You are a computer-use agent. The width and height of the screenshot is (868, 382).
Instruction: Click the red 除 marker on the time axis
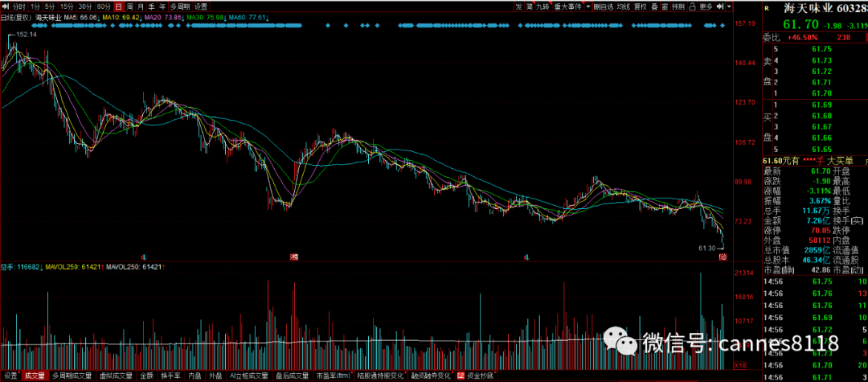(x=723, y=257)
